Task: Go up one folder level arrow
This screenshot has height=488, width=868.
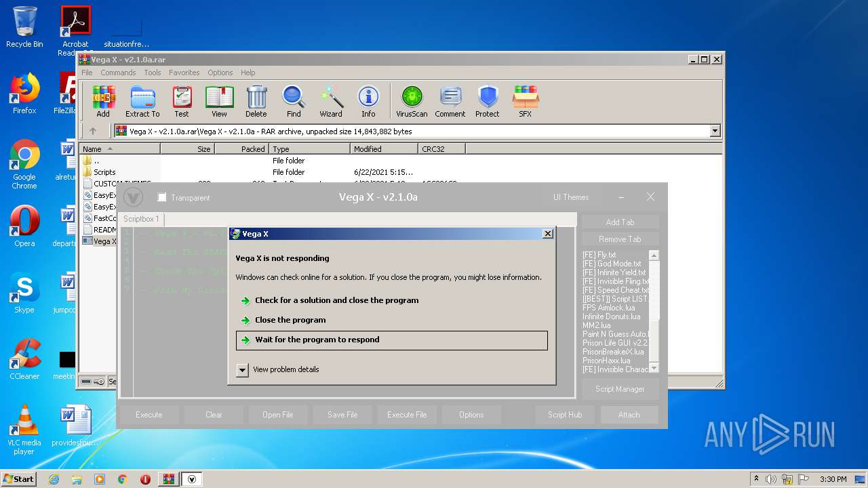Action: coord(93,131)
